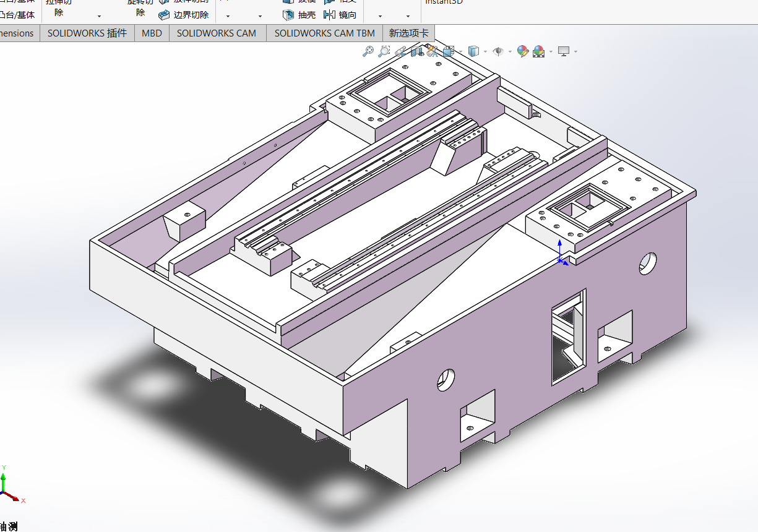This screenshot has width=758, height=532.
Task: Go back with the Previous View icon
Action: [x=400, y=52]
